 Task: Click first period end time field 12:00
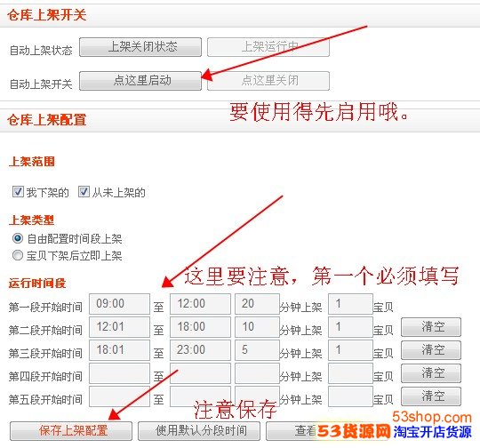point(200,304)
